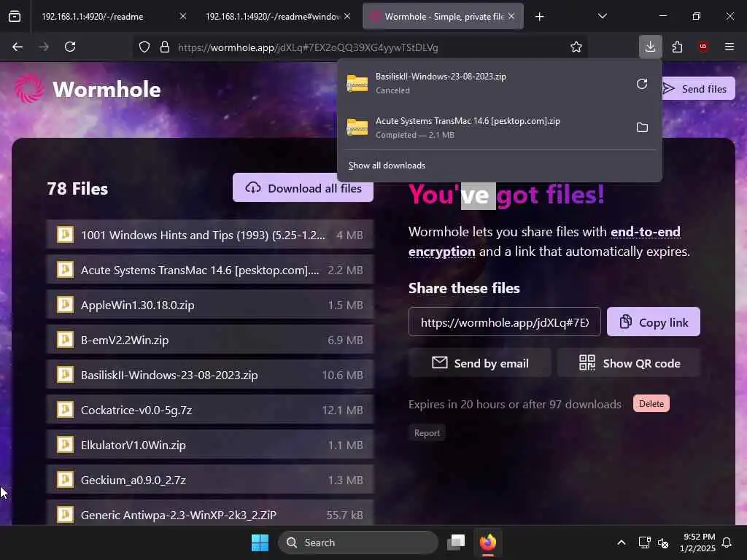The height and width of the screenshot is (560, 747).
Task: Click the site security padlock icon
Action: [x=165, y=47]
